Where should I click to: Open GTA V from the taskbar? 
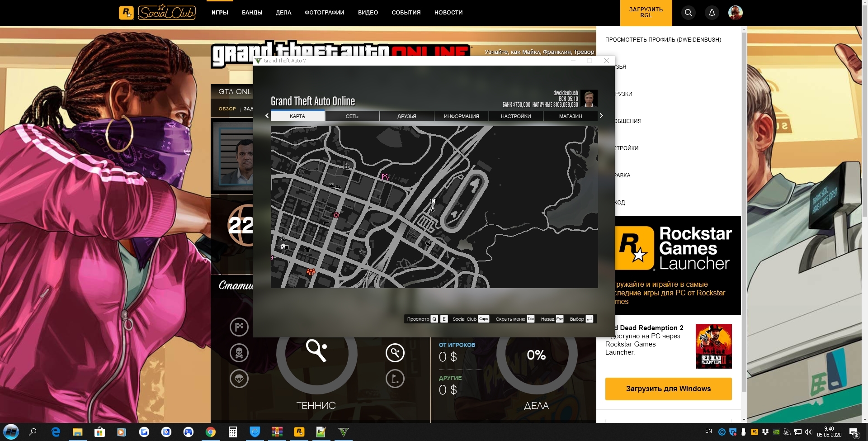(x=343, y=432)
